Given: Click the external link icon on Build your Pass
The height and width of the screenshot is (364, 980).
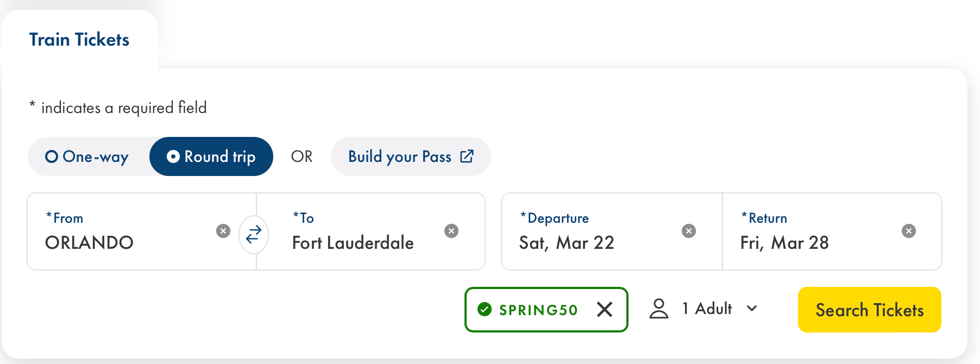Looking at the screenshot, I should (467, 156).
